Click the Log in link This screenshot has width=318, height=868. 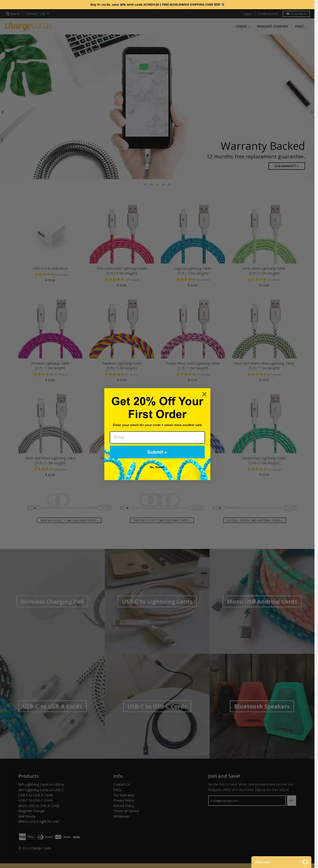248,14
